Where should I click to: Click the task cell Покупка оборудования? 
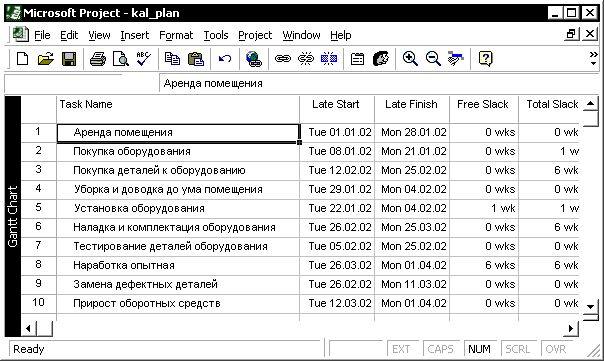(x=178, y=151)
